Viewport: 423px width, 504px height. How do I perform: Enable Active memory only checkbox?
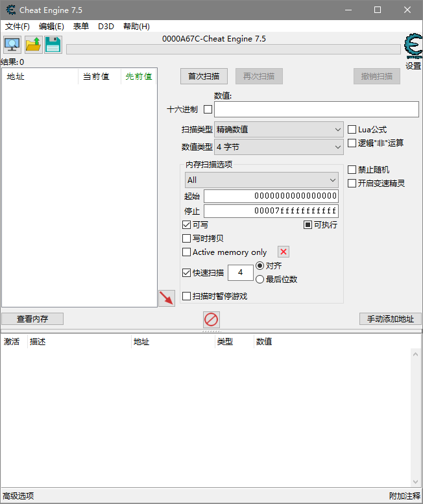[186, 252]
